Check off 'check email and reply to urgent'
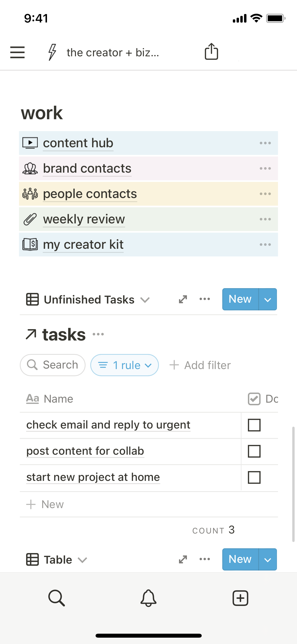Image resolution: width=297 pixels, height=644 pixels. coord(254,425)
